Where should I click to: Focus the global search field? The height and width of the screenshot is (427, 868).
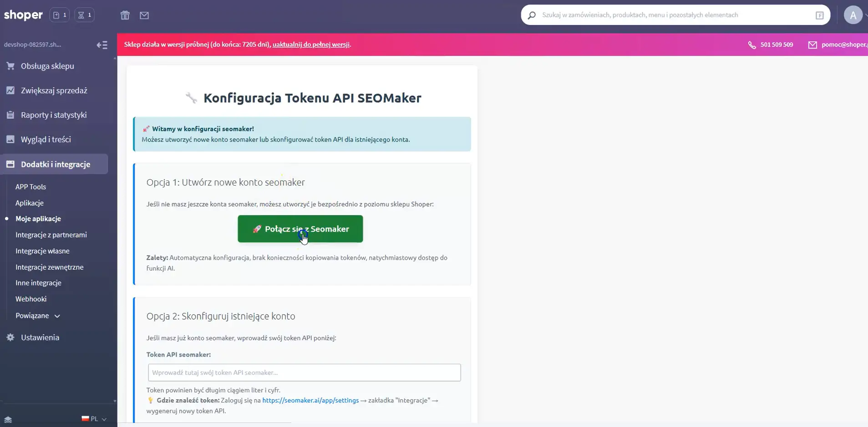point(675,15)
